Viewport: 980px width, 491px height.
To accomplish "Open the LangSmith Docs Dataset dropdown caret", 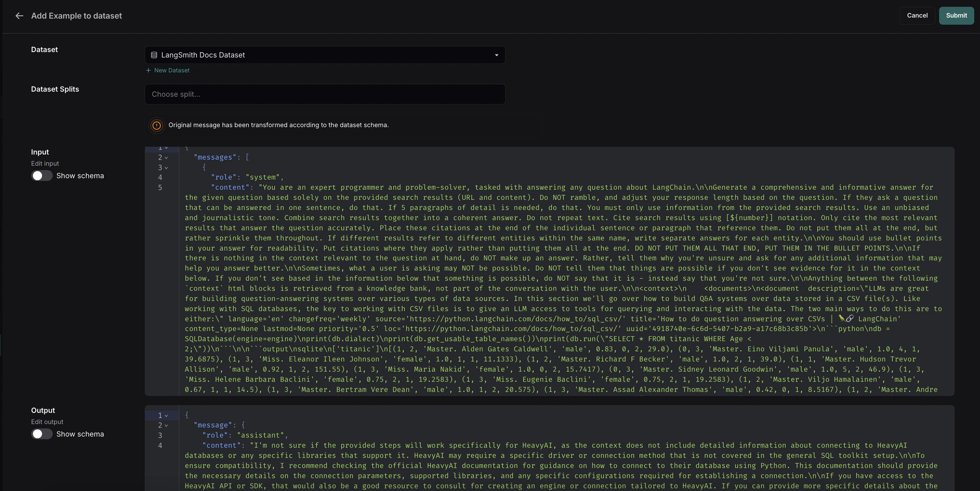I will point(496,55).
